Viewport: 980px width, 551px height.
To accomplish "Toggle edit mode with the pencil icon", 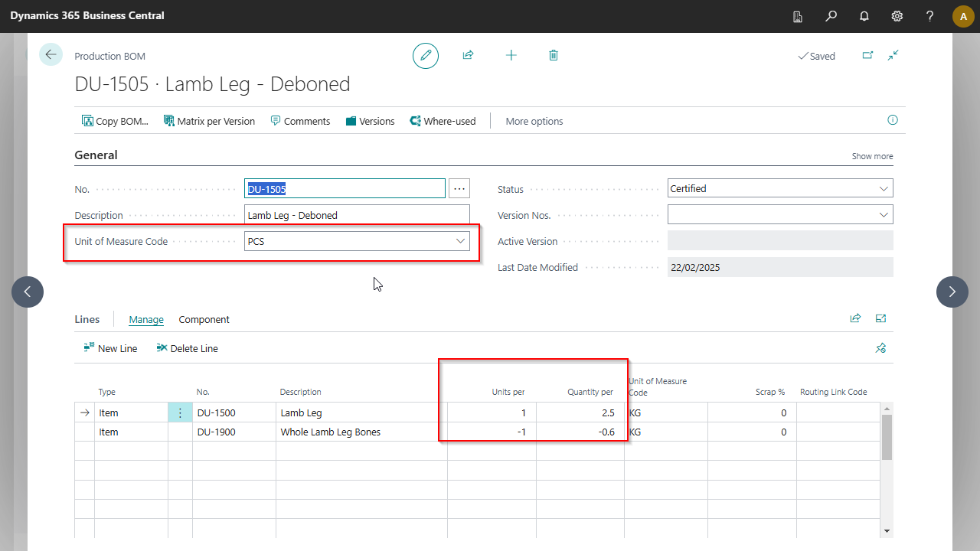I will [426, 56].
